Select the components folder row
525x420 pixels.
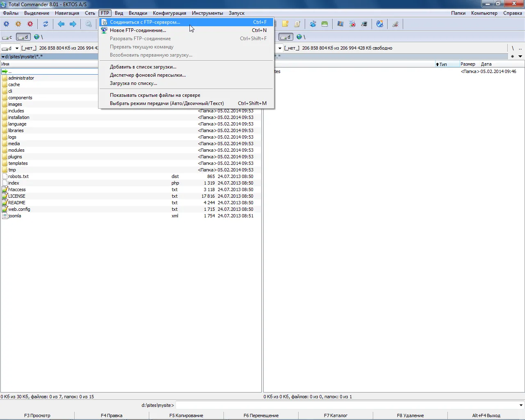click(50, 98)
